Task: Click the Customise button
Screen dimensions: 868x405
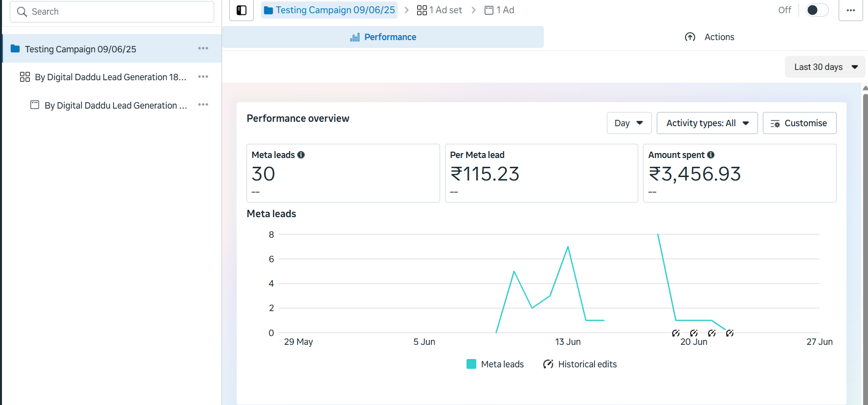Action: pyautogui.click(x=800, y=123)
